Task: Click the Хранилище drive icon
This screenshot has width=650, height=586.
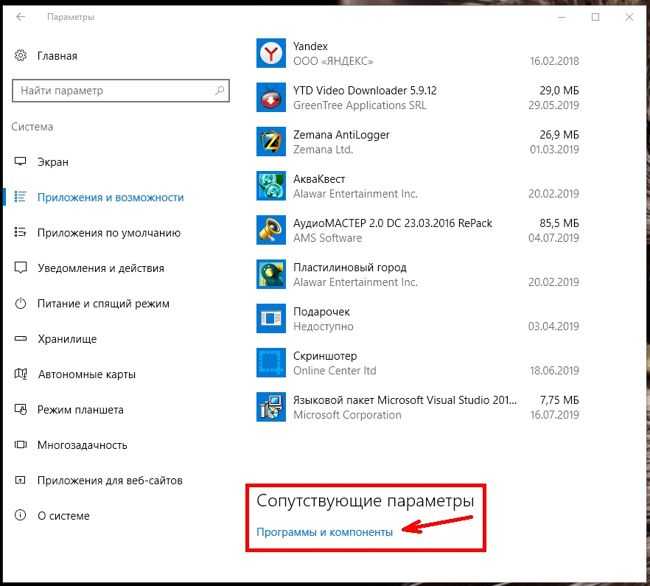Action: [20, 339]
